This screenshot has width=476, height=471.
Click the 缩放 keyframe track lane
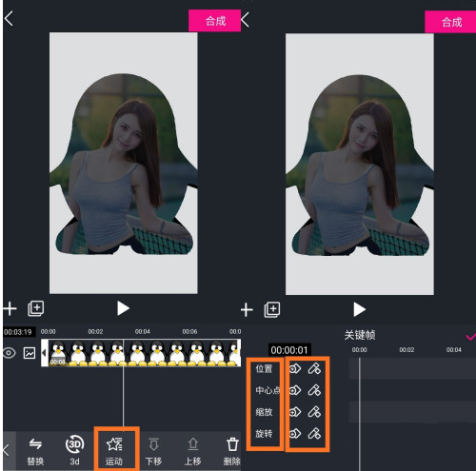click(412, 412)
